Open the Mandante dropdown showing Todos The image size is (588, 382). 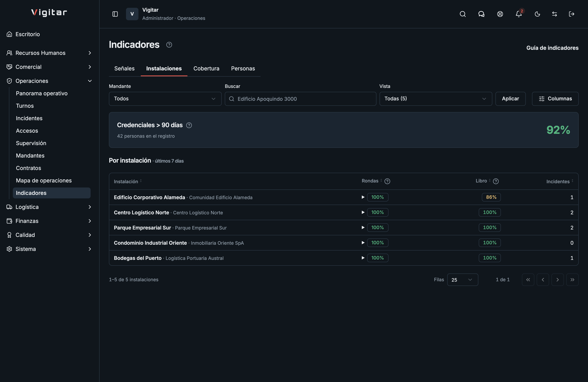pos(165,99)
